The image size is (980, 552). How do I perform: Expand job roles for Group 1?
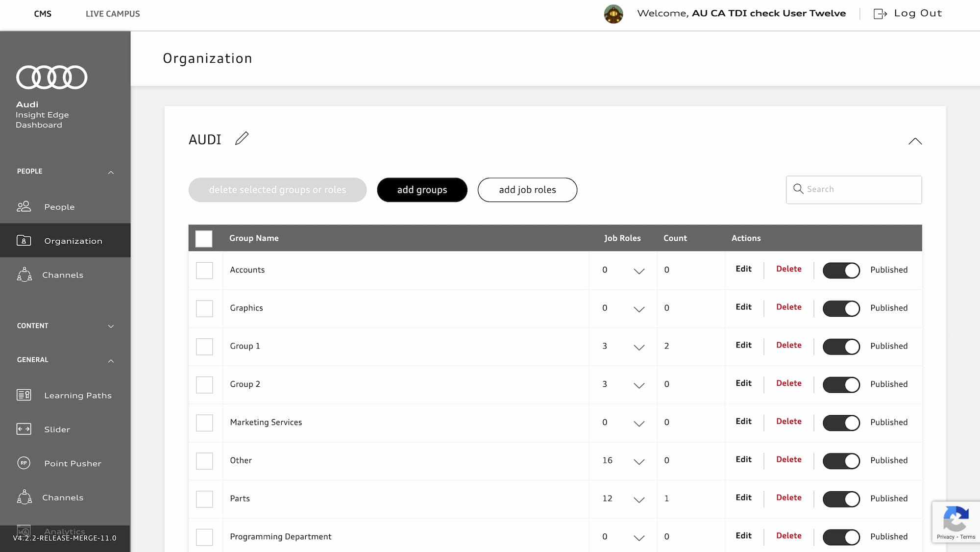click(638, 347)
